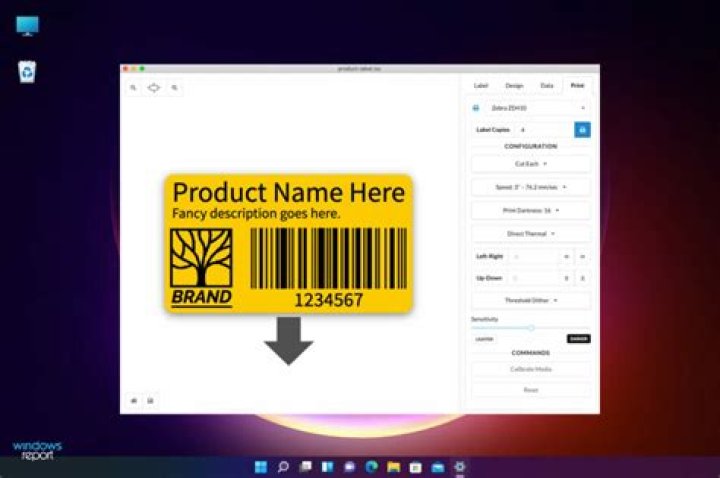Expand the Direct Thermal dropdown
Image resolution: width=720 pixels, height=478 pixels.
click(x=531, y=234)
